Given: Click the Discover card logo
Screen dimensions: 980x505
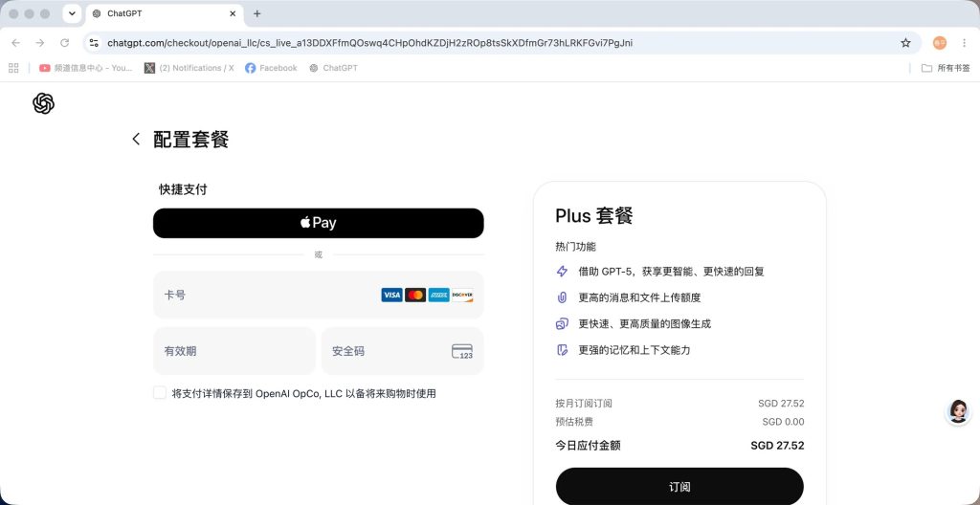Looking at the screenshot, I should click(x=462, y=295).
